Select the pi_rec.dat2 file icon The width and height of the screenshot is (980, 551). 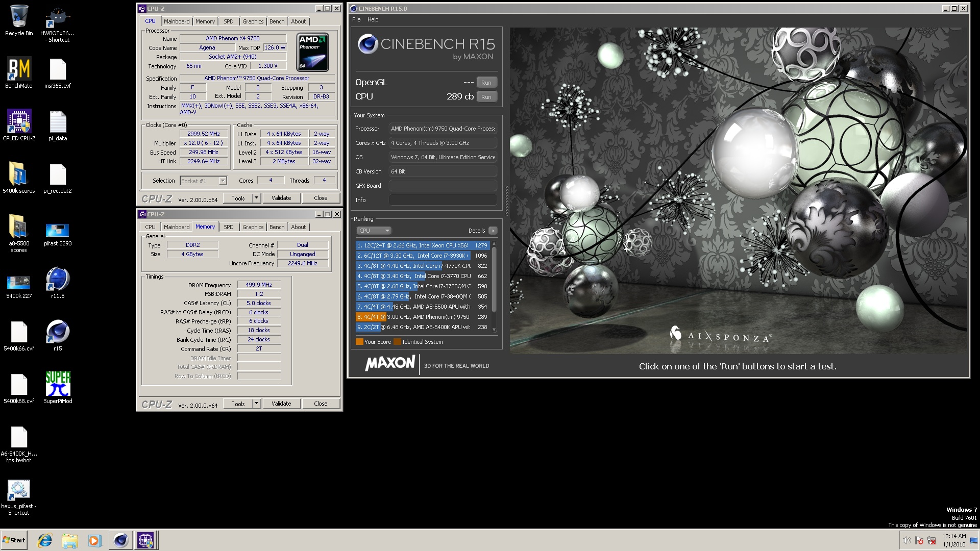pos(58,178)
